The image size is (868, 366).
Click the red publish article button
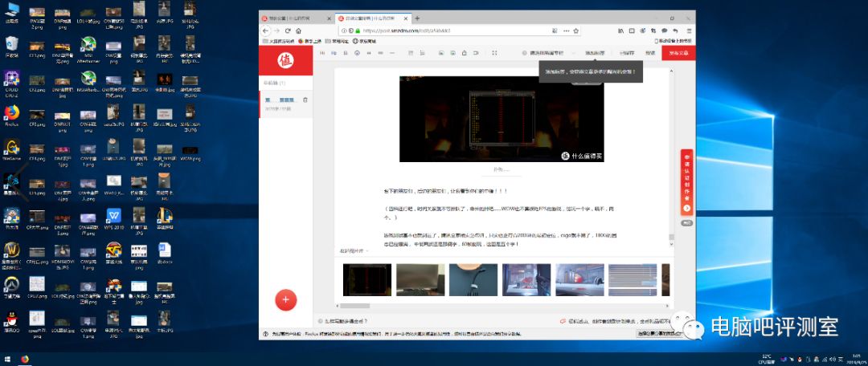click(x=678, y=53)
